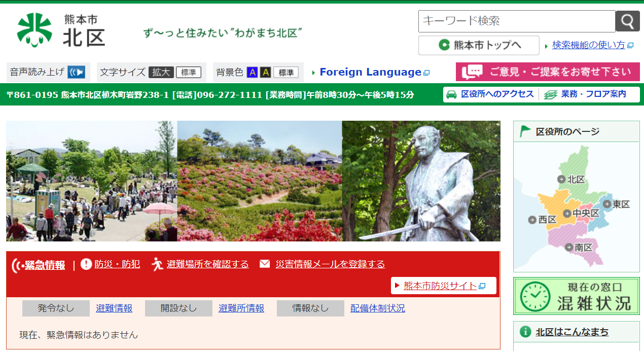Click the キーワード検索 input field
644x351 pixels.
click(x=516, y=21)
